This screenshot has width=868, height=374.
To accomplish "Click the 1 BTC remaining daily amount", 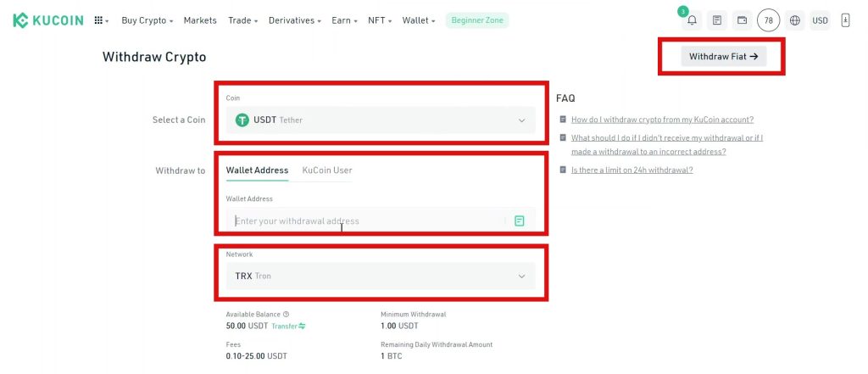I will click(392, 356).
